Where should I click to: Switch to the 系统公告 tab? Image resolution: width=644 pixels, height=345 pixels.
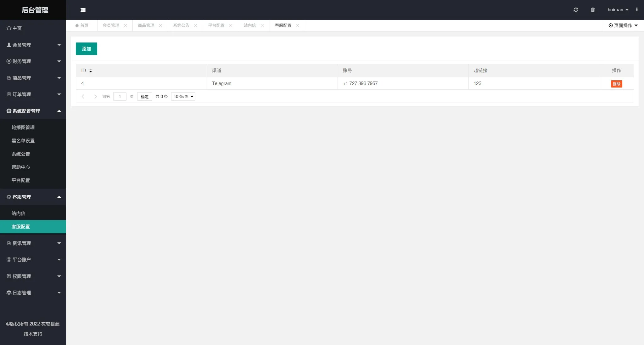click(181, 25)
